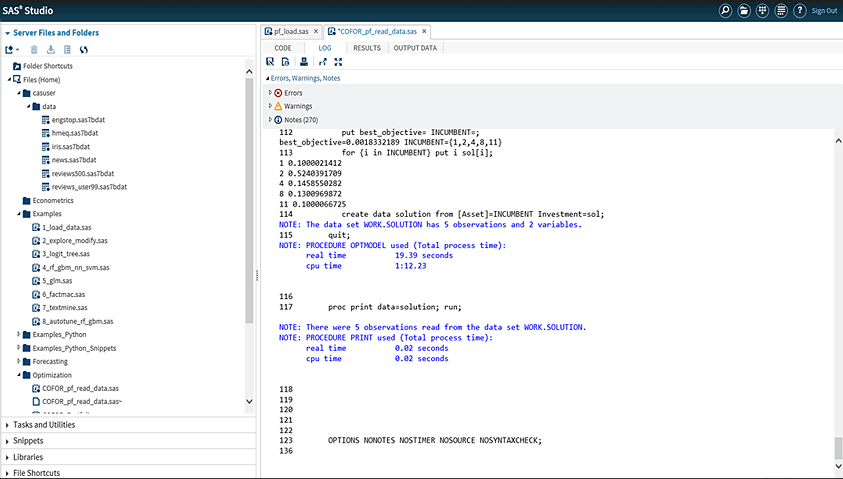Screen dimensions: 843x479
Task: Select Folder Shortcuts in the tree
Action: [x=48, y=66]
